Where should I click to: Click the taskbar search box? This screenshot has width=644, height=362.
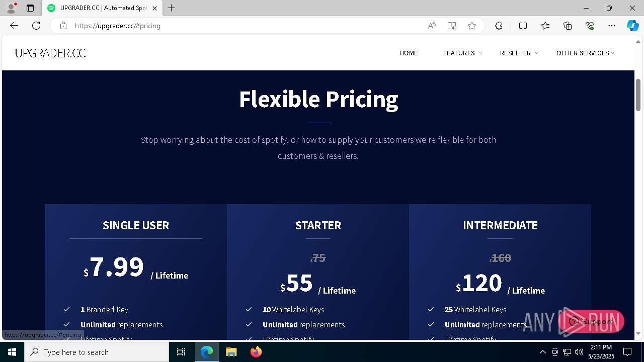[97, 352]
